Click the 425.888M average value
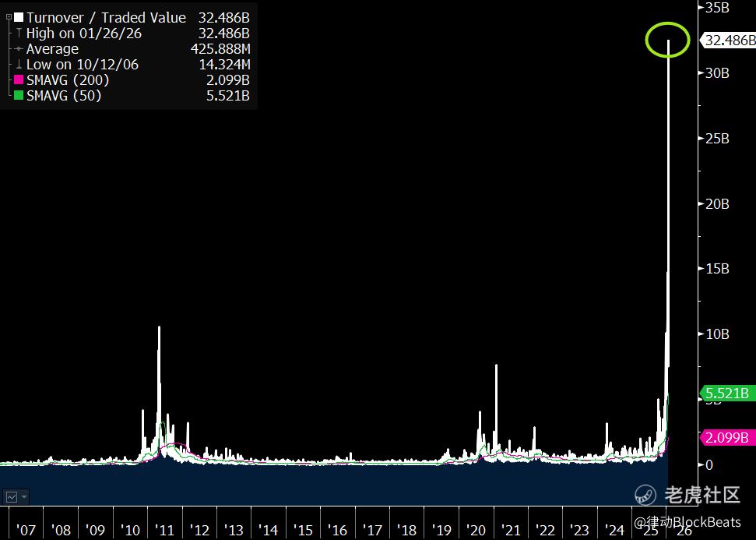This screenshot has width=756, height=540. tap(220, 49)
